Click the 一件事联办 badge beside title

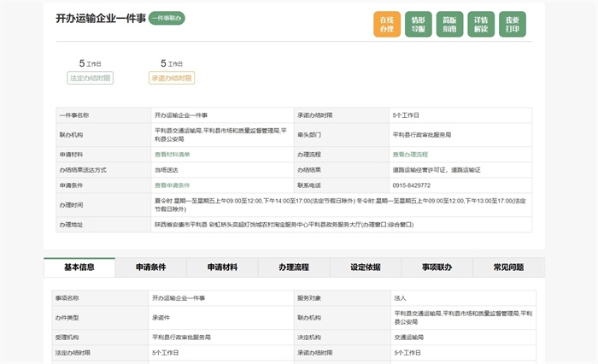(167, 18)
